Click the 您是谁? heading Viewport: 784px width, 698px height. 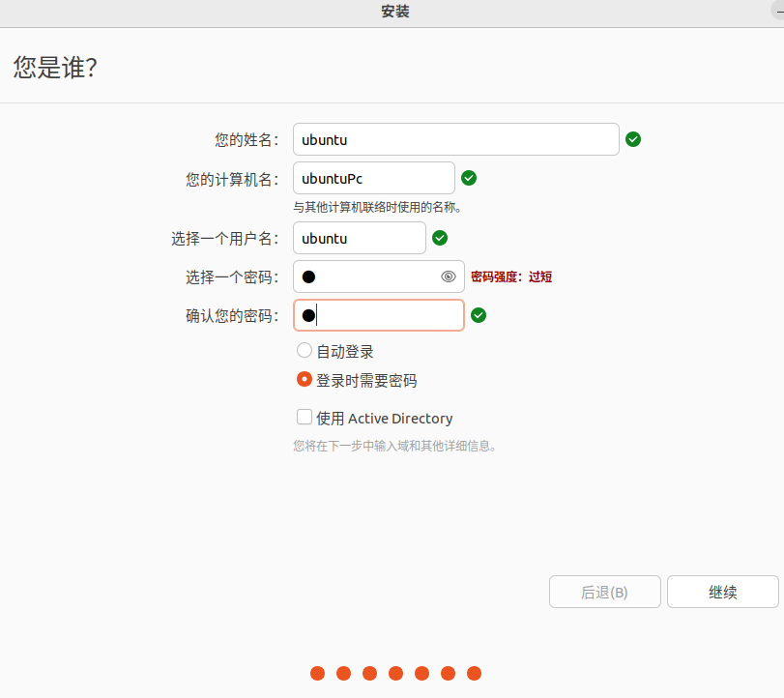pyautogui.click(x=55, y=68)
